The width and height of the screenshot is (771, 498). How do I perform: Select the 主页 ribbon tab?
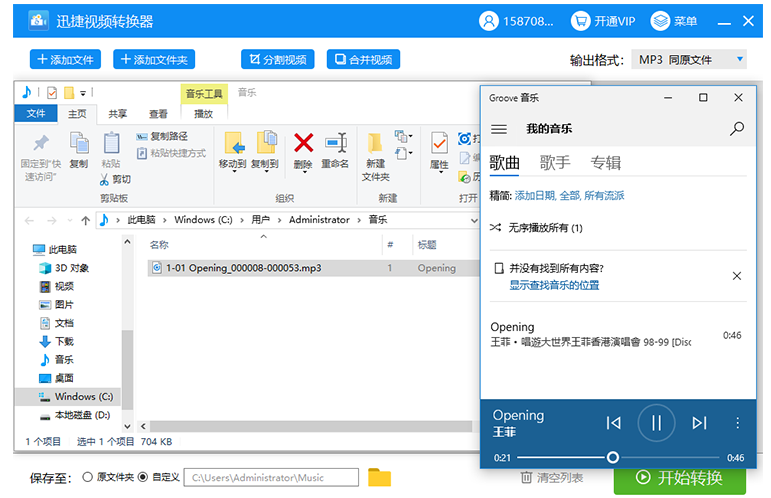[77, 114]
